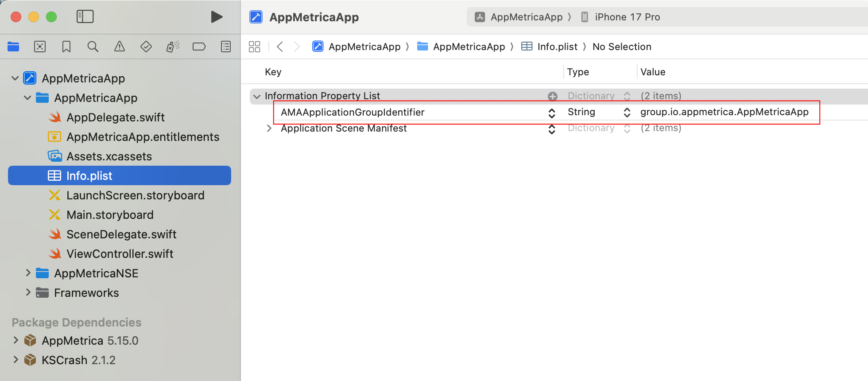Expand Application Scene Manifest entry
This screenshot has height=381, width=868.
coord(269,128)
